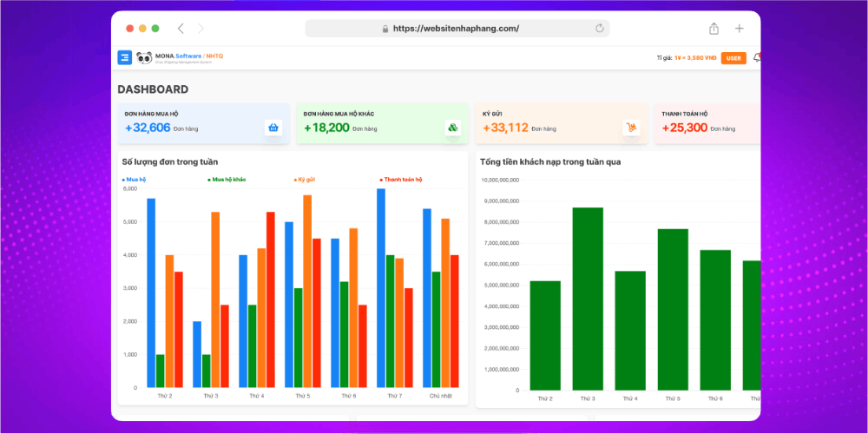Toggle the Thanh toán hộ legend series
868x434 pixels.
(401, 180)
